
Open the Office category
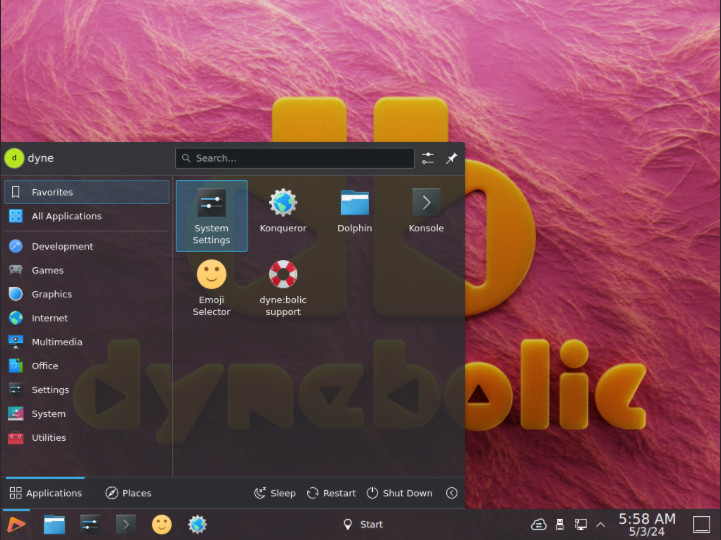coord(87,366)
